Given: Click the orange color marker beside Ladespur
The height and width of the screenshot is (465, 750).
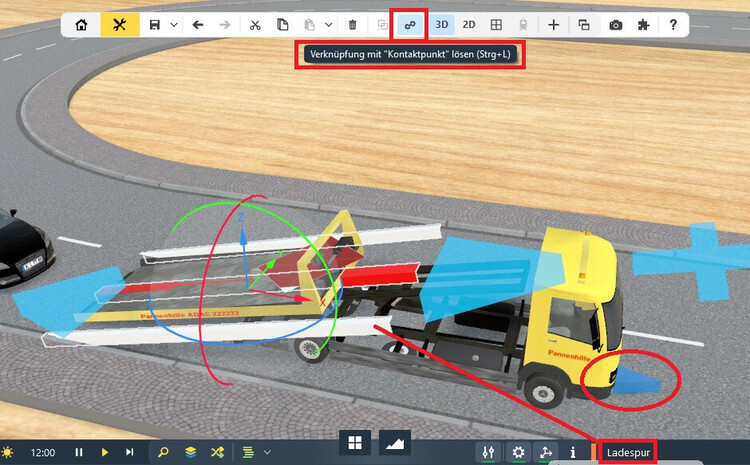Looking at the screenshot, I should [594, 453].
